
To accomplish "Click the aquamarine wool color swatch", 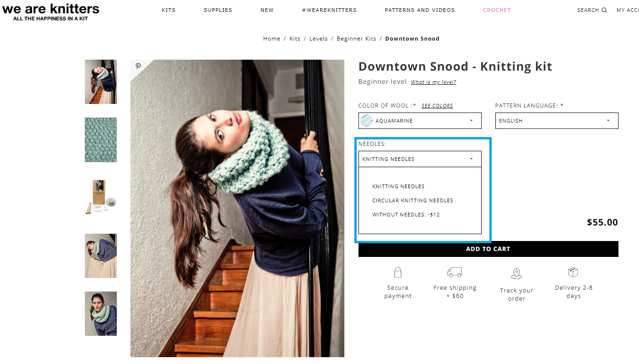I will [367, 121].
